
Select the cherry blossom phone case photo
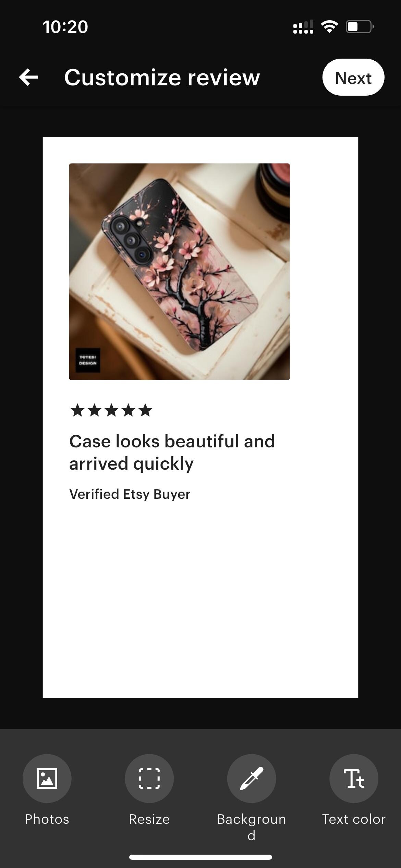pyautogui.click(x=179, y=272)
